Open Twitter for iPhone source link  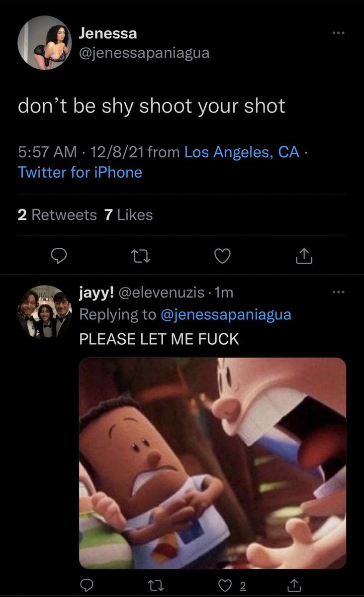tap(80, 173)
